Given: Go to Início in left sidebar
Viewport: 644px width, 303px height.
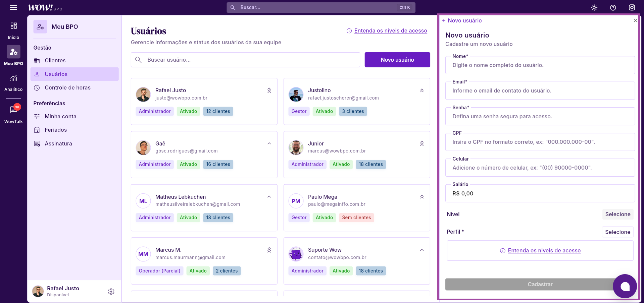Looking at the screenshot, I should 13,30.
